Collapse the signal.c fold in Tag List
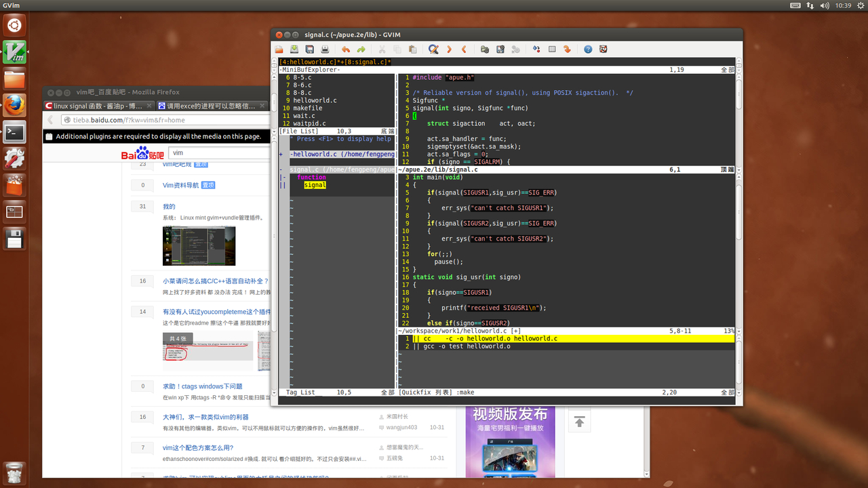This screenshot has width=868, height=488. tap(281, 170)
